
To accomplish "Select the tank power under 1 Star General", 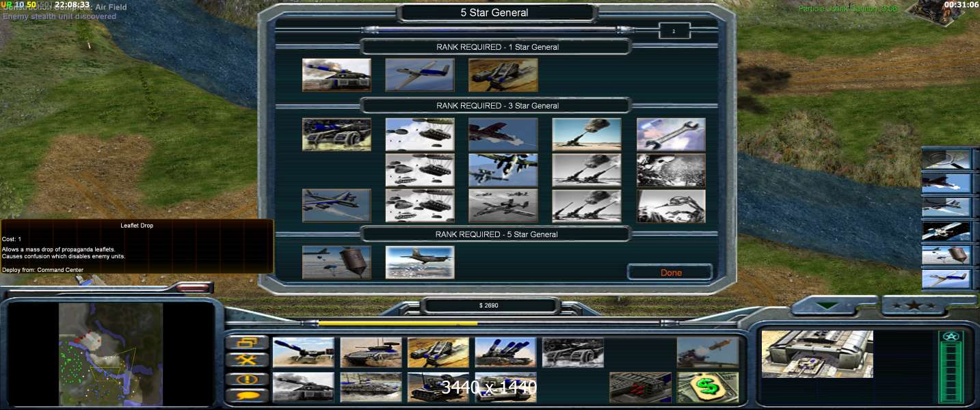I will [x=336, y=75].
